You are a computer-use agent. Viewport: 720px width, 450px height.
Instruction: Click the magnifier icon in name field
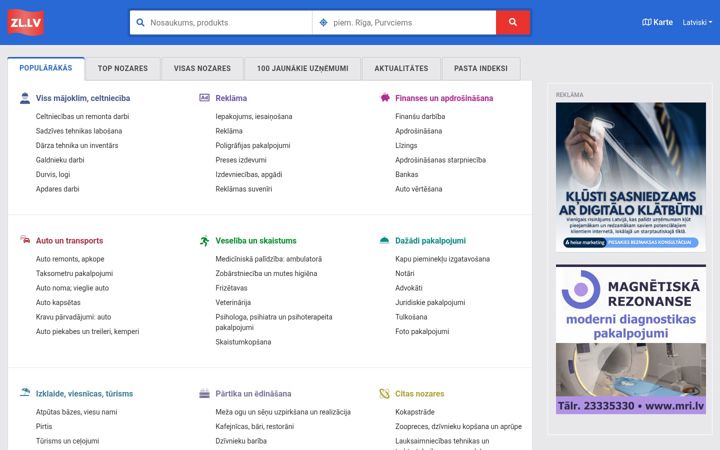[141, 22]
